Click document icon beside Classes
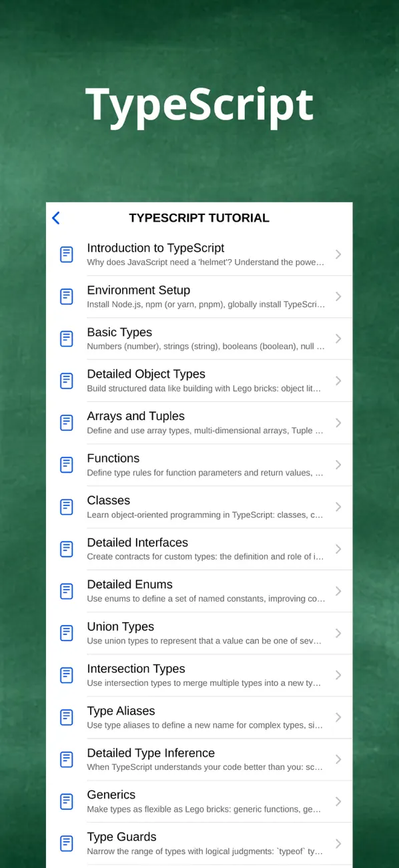 (67, 507)
